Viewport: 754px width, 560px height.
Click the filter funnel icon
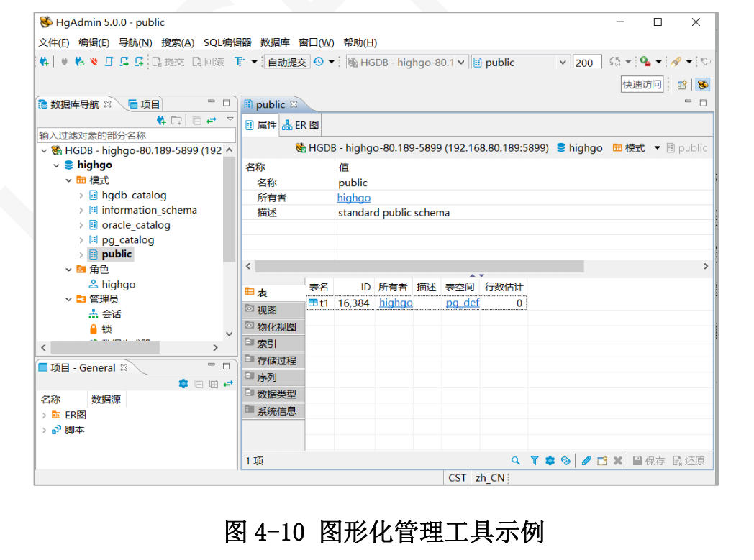535,461
